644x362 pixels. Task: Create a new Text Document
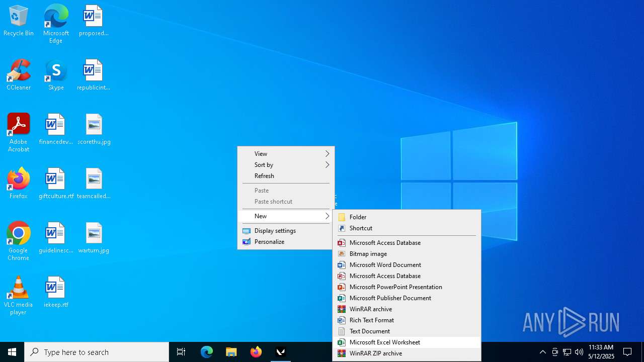click(x=407, y=331)
